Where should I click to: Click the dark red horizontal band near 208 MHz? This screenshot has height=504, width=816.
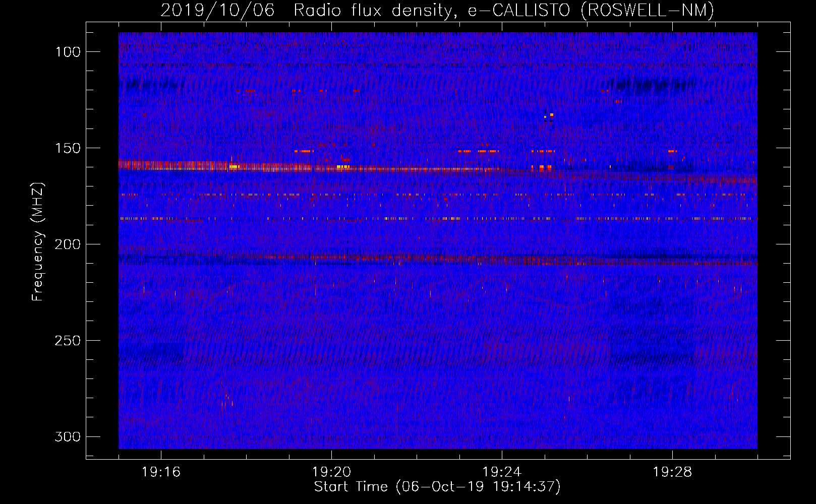(x=438, y=259)
